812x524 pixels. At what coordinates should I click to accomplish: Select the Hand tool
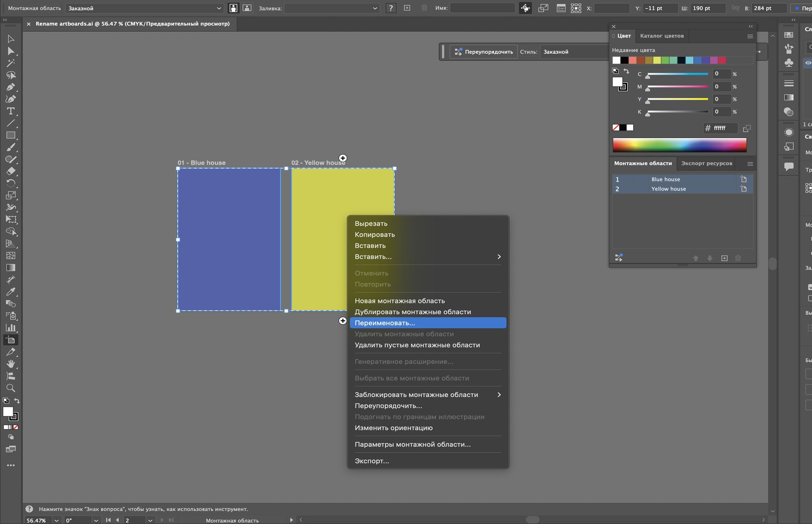click(x=11, y=364)
